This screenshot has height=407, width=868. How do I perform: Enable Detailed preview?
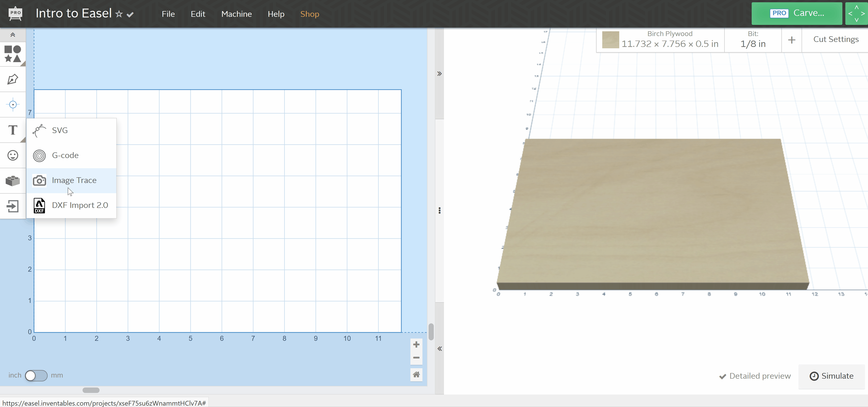click(755, 376)
